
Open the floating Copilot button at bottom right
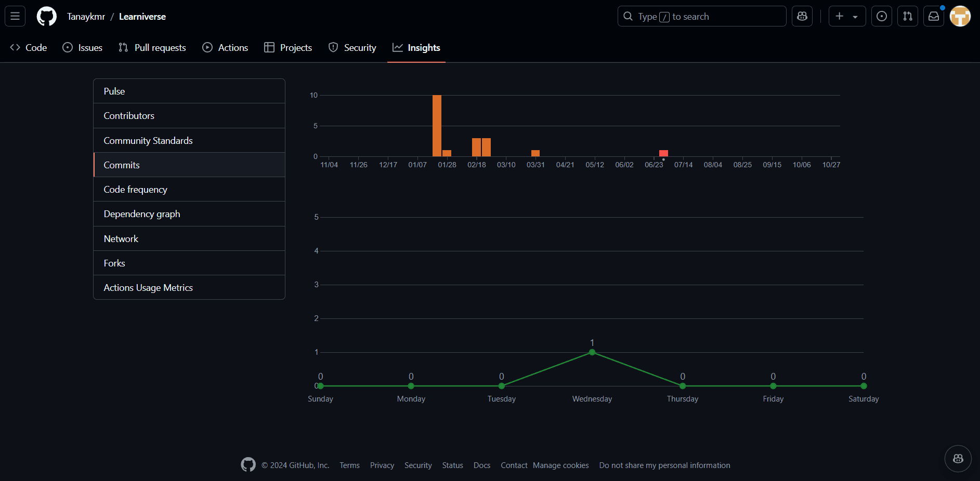coord(958,459)
